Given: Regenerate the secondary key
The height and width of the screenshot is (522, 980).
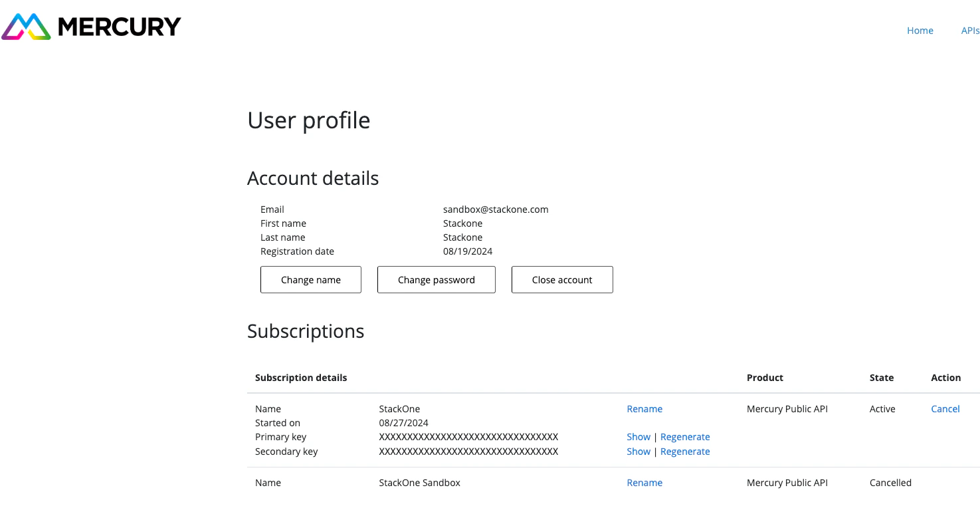Looking at the screenshot, I should click(685, 451).
